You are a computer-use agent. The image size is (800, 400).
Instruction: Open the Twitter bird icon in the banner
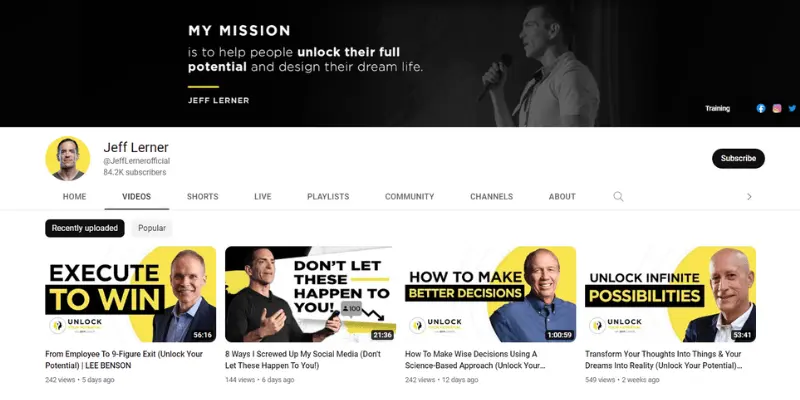click(792, 108)
